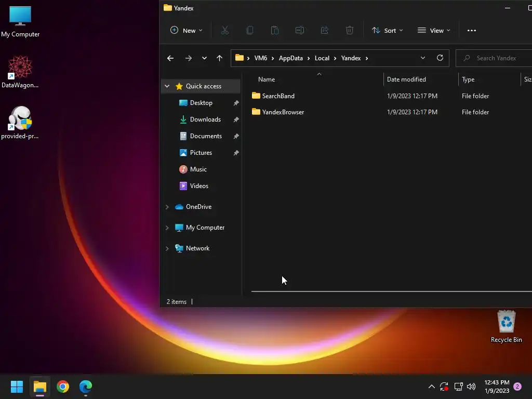The image size is (532, 399).
Task: Launch Microsoft Edge from taskbar
Action: 86,387
